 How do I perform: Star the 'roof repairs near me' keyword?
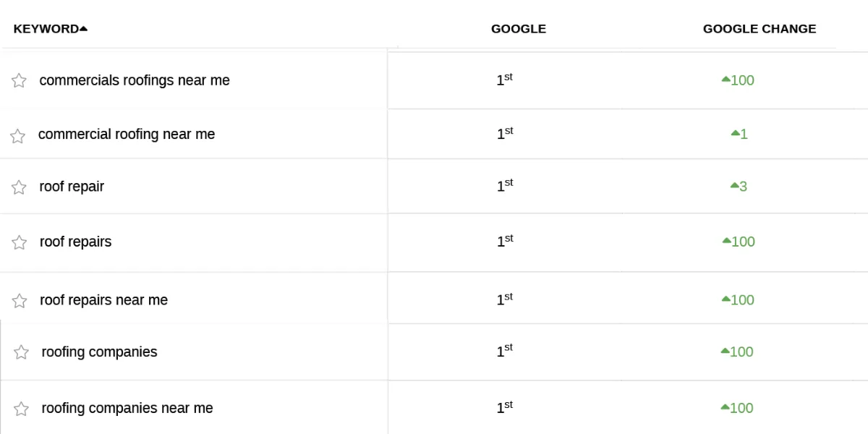coord(19,300)
